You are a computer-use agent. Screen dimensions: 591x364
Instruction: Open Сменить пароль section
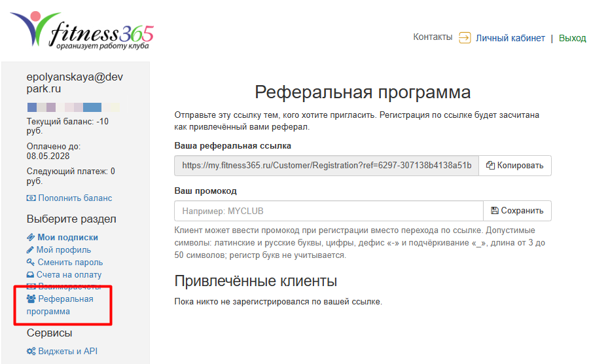pyautogui.click(x=70, y=262)
